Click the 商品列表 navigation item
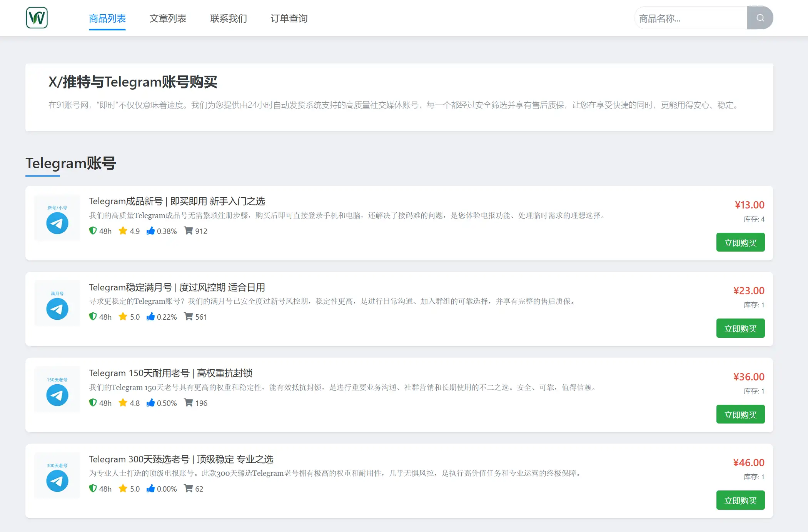The image size is (808, 532). tap(107, 18)
